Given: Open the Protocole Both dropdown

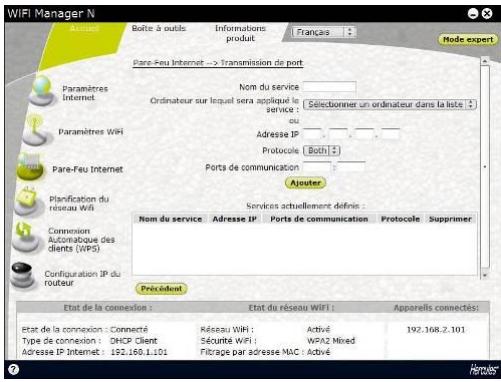Looking at the screenshot, I should (x=321, y=151).
